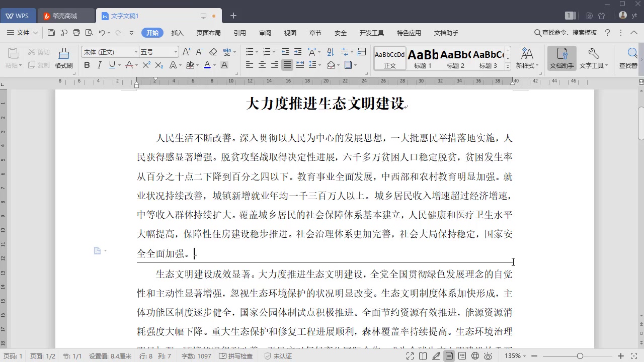Apply superscript formatting
644x362 pixels.
[146, 65]
